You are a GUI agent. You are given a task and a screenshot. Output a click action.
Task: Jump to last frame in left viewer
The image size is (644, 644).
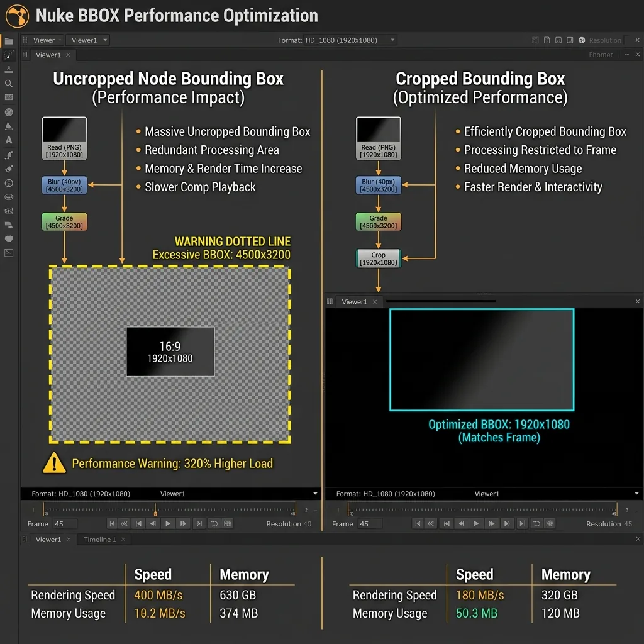[x=199, y=523]
